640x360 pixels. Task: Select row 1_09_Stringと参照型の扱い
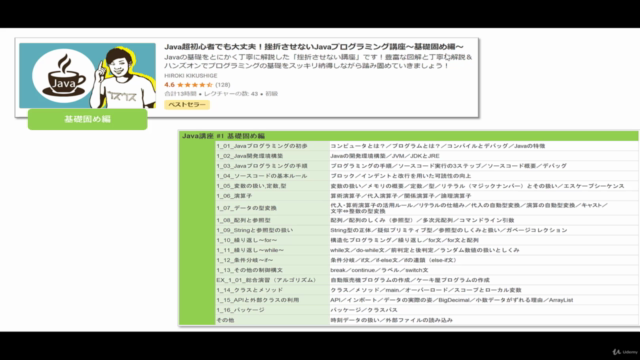click(272, 230)
